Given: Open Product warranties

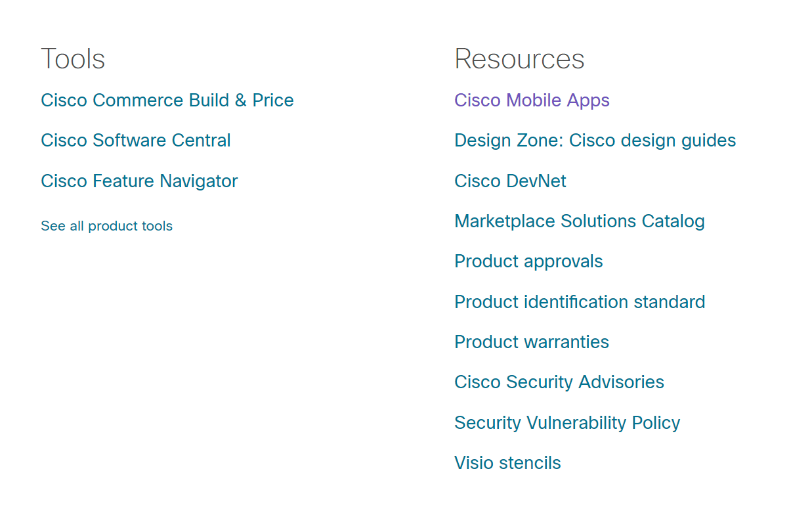Looking at the screenshot, I should tap(531, 342).
